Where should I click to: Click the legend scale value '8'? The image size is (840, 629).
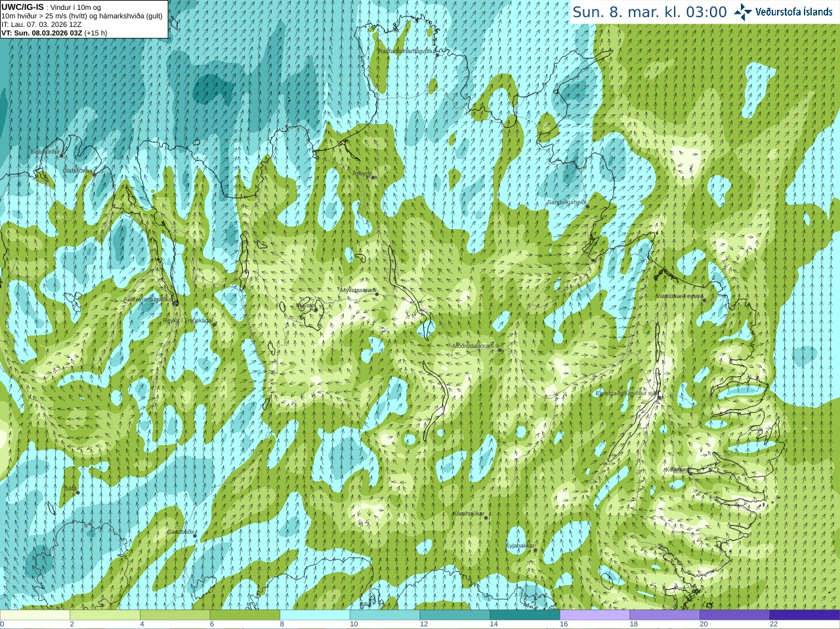pyautogui.click(x=282, y=624)
